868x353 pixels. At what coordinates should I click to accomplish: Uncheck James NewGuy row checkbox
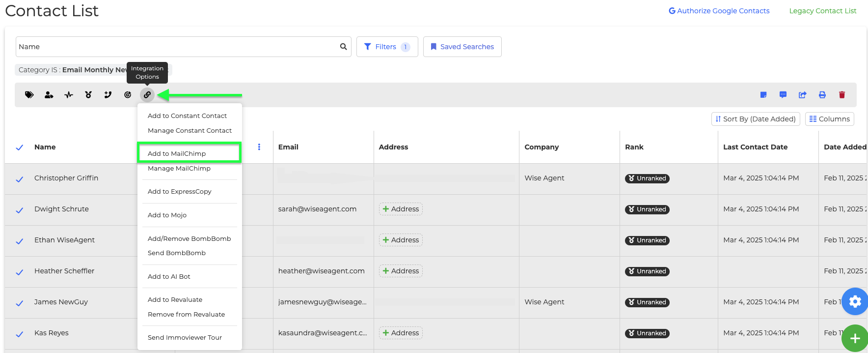click(x=20, y=303)
